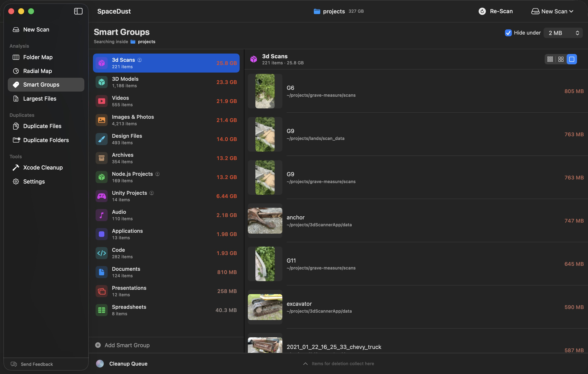
Task: Select the Archives smart group row
Action: tap(166, 158)
